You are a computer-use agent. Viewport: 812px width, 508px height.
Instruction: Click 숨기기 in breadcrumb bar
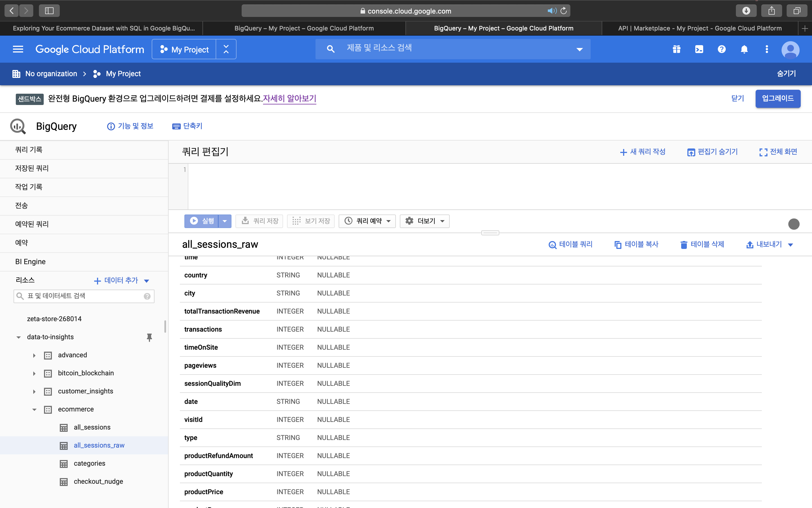pyautogui.click(x=786, y=74)
